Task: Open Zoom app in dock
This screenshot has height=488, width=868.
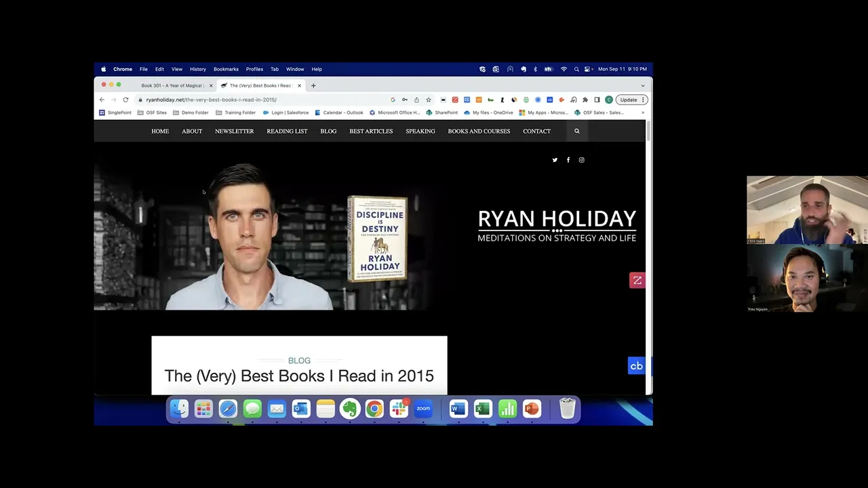Action: pos(423,409)
